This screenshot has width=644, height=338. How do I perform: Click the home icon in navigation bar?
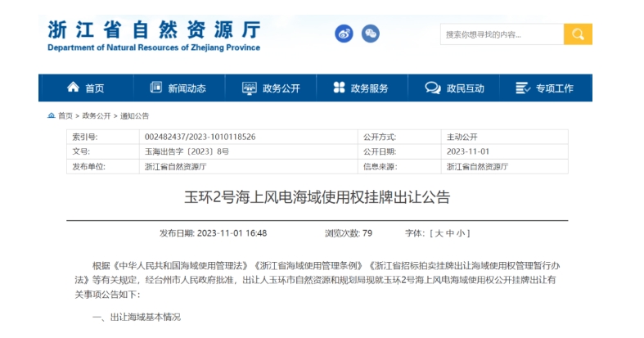(73, 87)
